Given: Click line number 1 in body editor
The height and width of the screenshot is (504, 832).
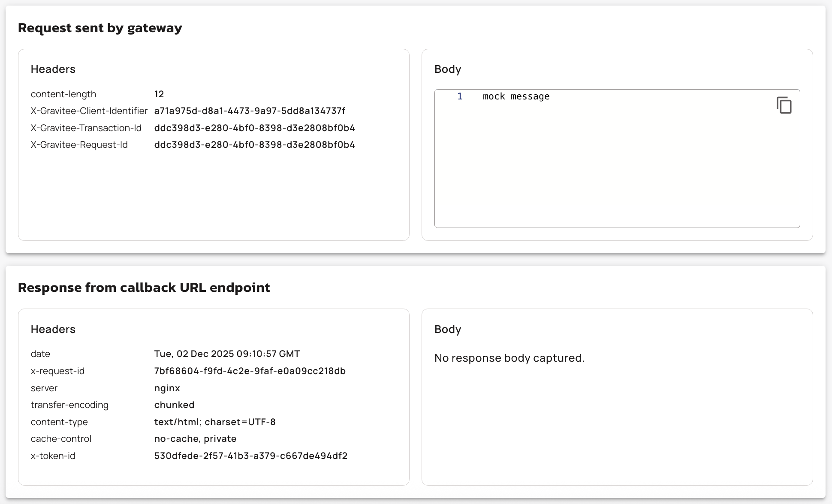Looking at the screenshot, I should (x=460, y=96).
